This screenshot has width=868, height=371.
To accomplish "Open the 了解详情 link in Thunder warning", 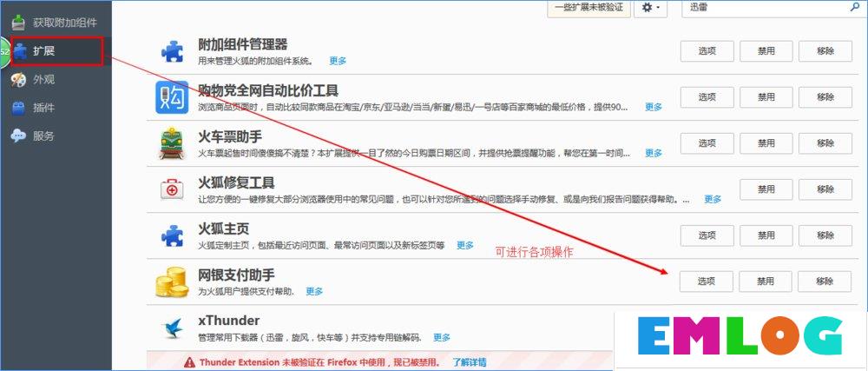I will pos(470,362).
